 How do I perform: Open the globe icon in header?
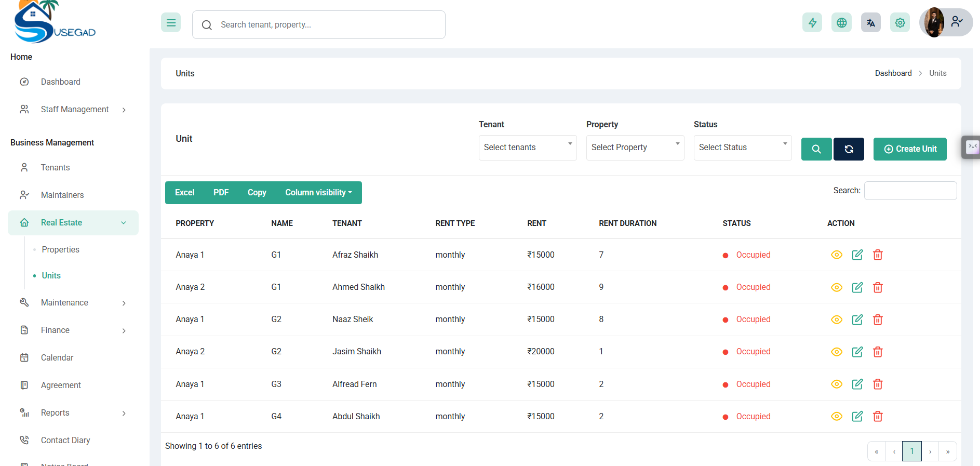coord(842,22)
